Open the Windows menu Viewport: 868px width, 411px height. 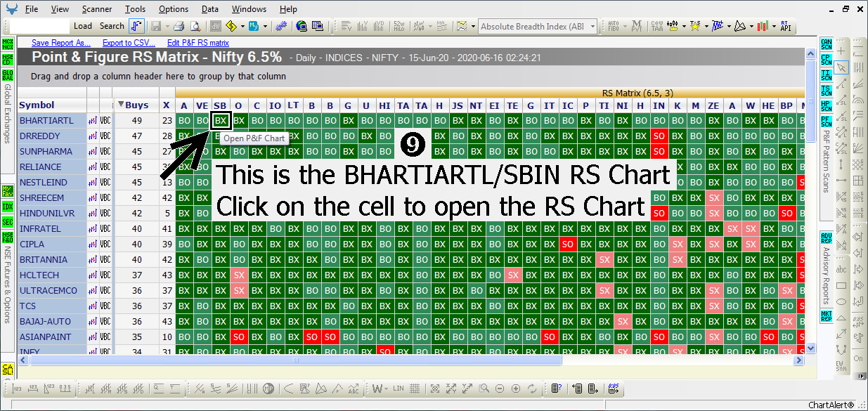249,9
